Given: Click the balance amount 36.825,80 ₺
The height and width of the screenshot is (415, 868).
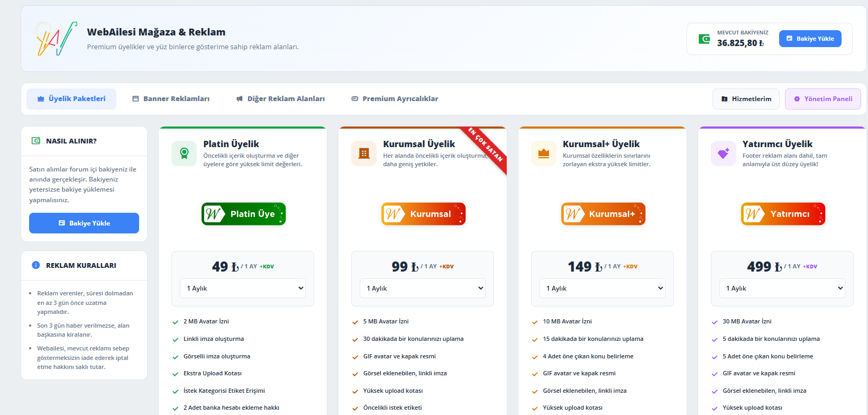Looking at the screenshot, I should [x=741, y=43].
